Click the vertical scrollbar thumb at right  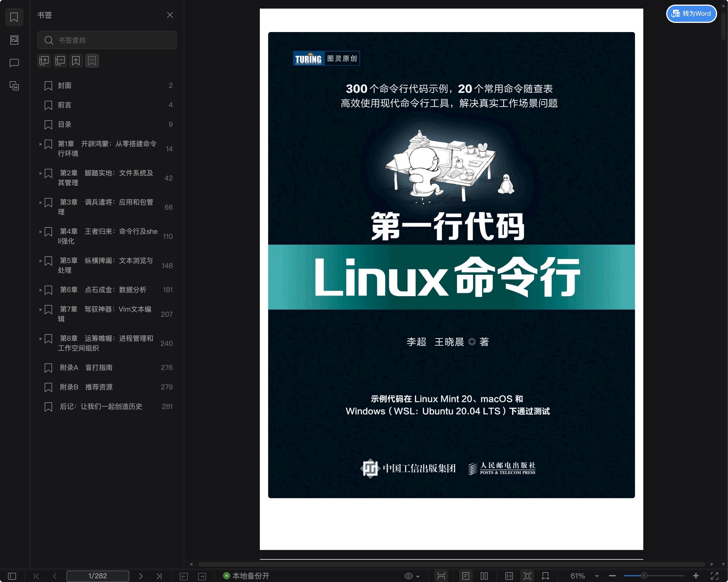click(723, 26)
